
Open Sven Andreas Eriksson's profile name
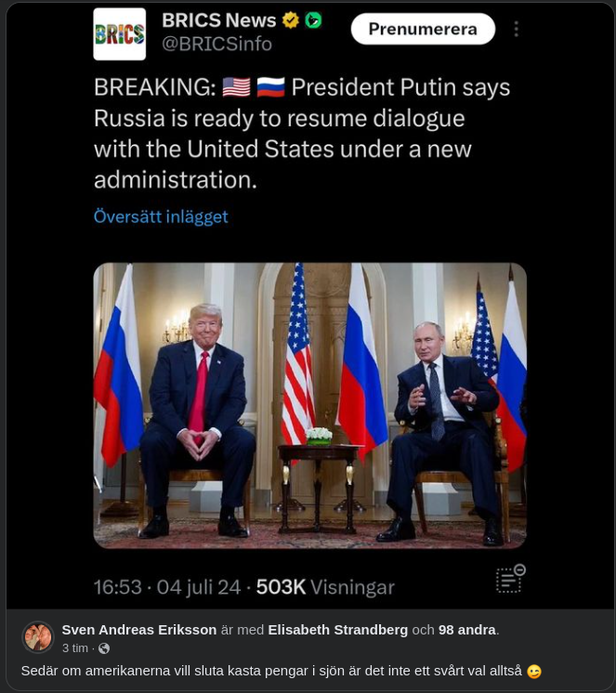click(139, 630)
